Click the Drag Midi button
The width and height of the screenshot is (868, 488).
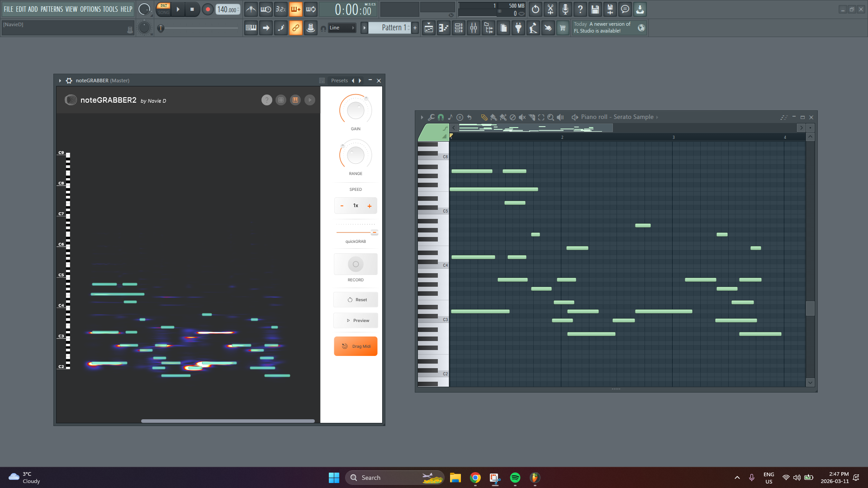(356, 346)
